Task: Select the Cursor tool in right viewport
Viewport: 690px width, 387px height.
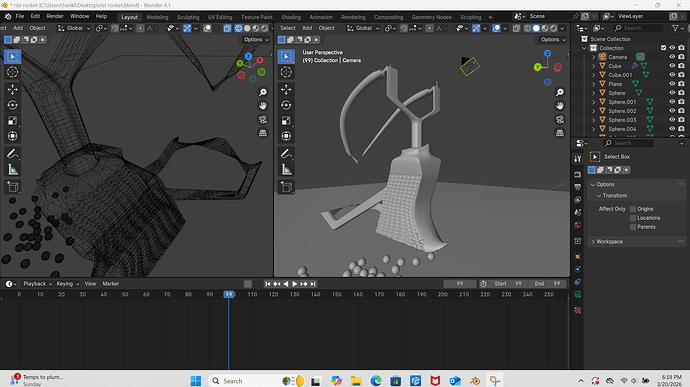Action: (x=286, y=72)
